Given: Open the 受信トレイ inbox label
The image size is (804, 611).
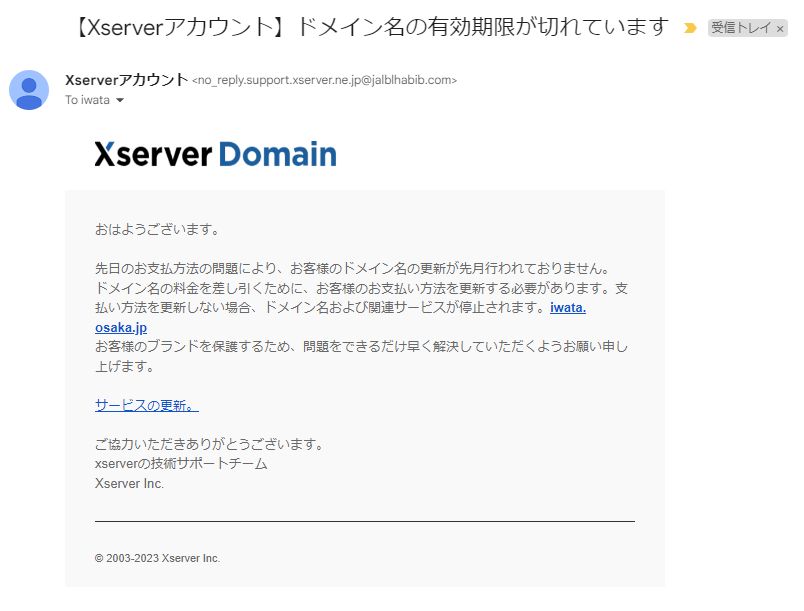Looking at the screenshot, I should click(x=741, y=29).
